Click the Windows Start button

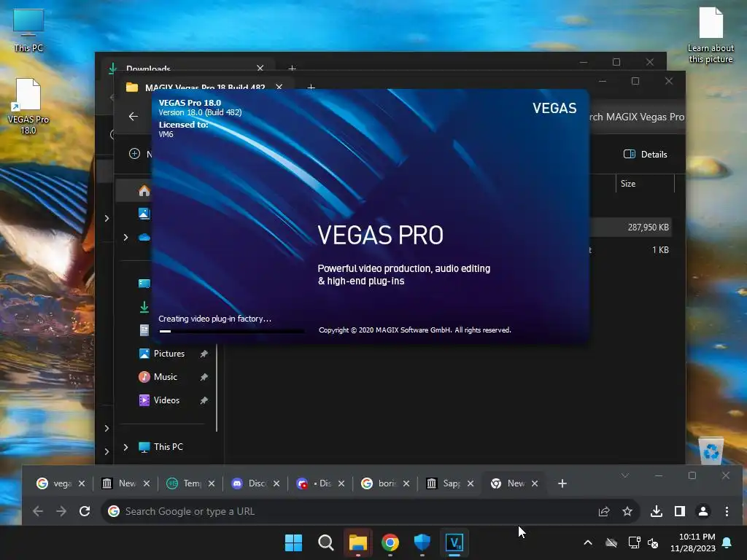[x=293, y=542]
